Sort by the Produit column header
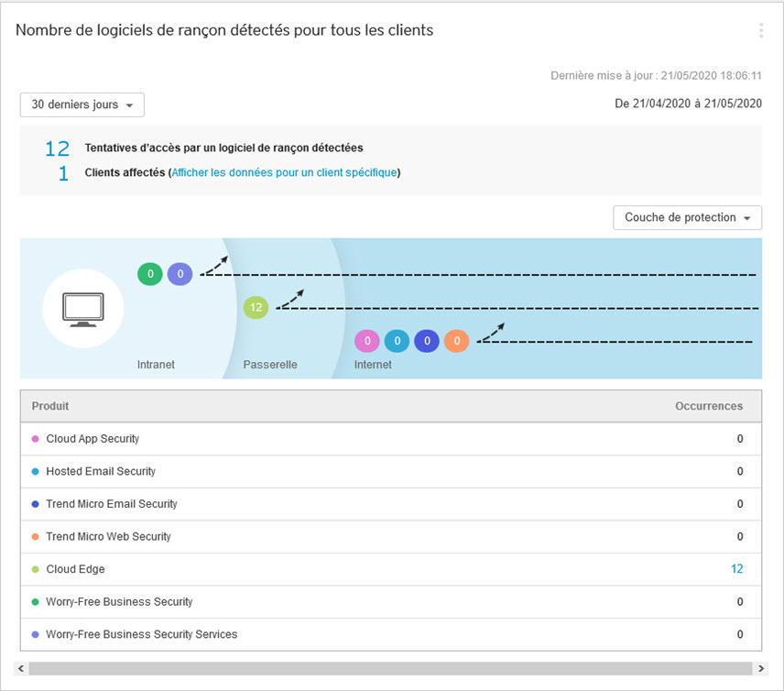 pos(50,406)
